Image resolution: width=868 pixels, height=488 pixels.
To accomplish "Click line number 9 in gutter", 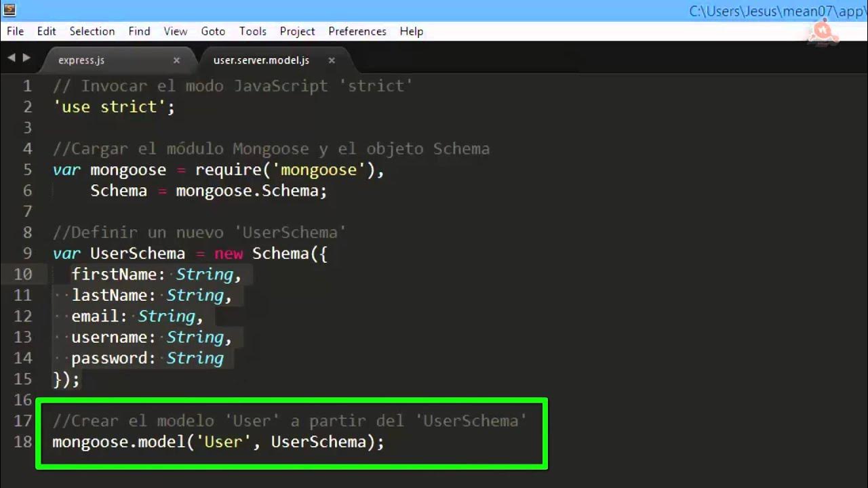I will coord(27,253).
